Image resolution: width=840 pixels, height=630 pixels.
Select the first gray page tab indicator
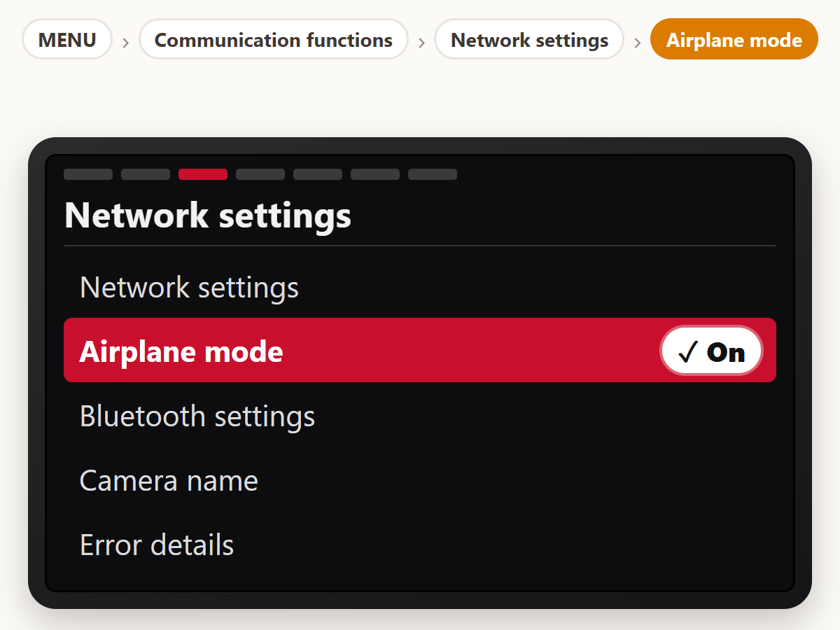[x=88, y=174]
